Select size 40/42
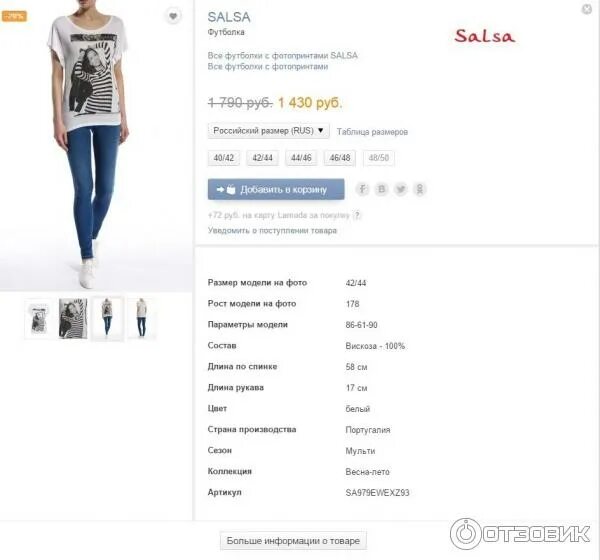The height and width of the screenshot is (560, 600). (x=224, y=158)
